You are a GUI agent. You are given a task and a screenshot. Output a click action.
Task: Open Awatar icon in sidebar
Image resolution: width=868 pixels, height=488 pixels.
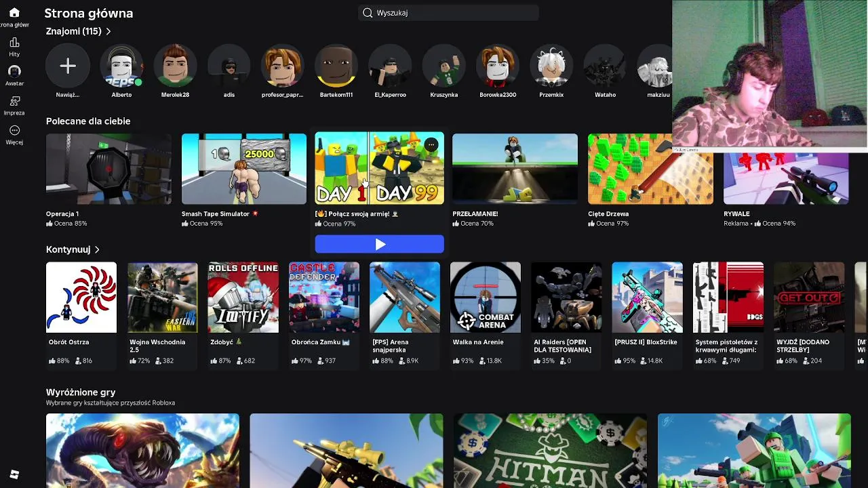pos(14,71)
